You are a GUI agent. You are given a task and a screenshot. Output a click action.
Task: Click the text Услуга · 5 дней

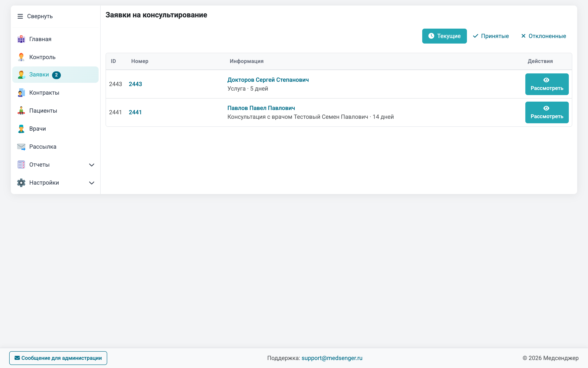click(248, 89)
